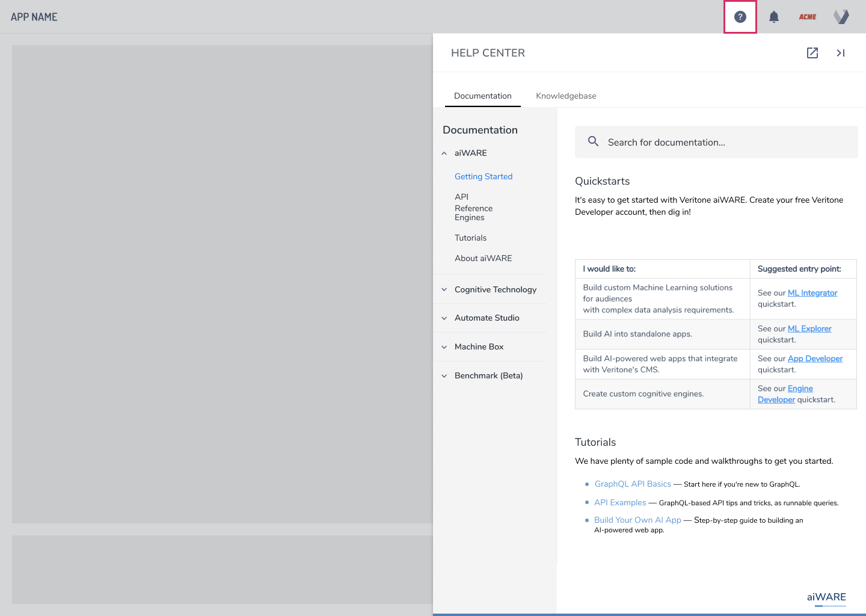Screen dimensions: 866x616
Task: Click the aiWARE footer logo
Action: (x=826, y=597)
